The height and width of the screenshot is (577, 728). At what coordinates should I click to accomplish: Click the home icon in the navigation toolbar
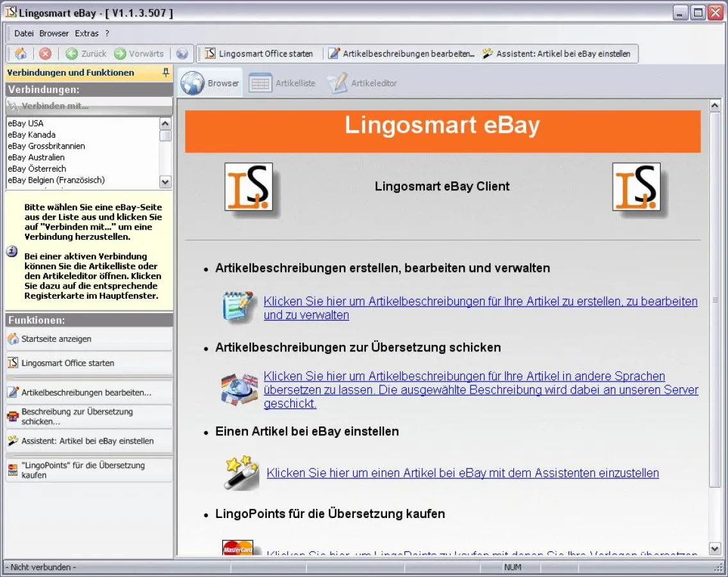19,53
